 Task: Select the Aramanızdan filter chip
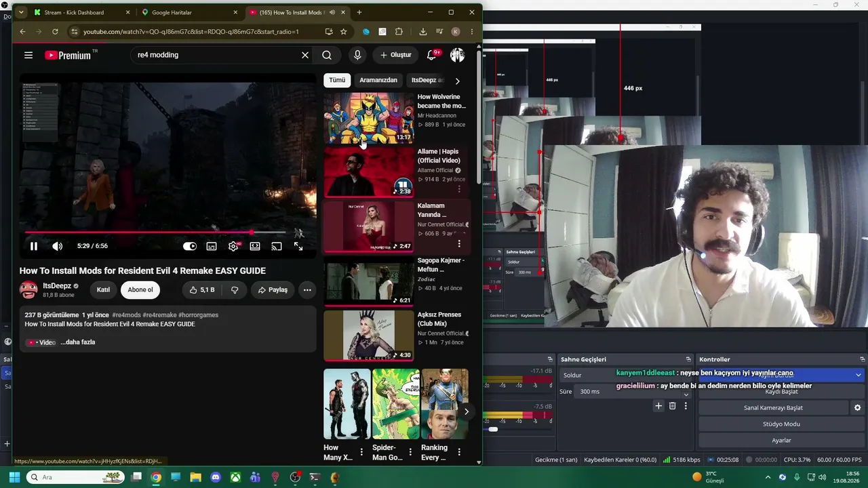click(378, 80)
